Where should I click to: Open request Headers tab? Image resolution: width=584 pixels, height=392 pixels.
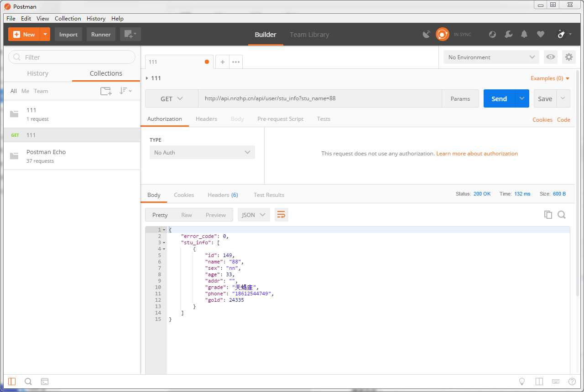pos(206,119)
